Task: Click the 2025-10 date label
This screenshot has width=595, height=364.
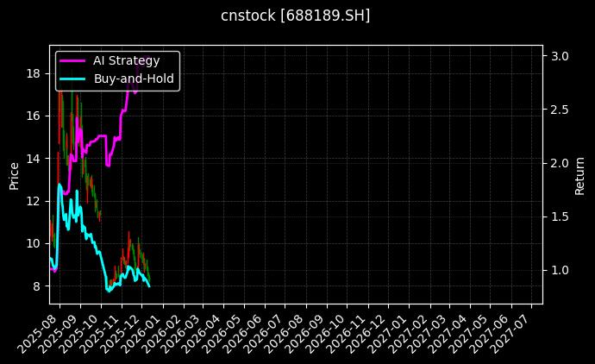Action: [x=79, y=334]
